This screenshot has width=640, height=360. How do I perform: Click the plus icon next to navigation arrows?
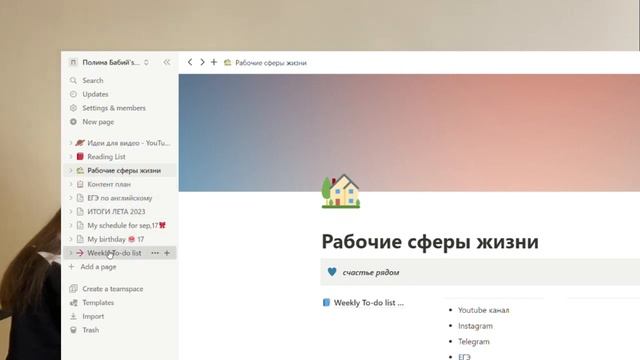[x=214, y=62]
